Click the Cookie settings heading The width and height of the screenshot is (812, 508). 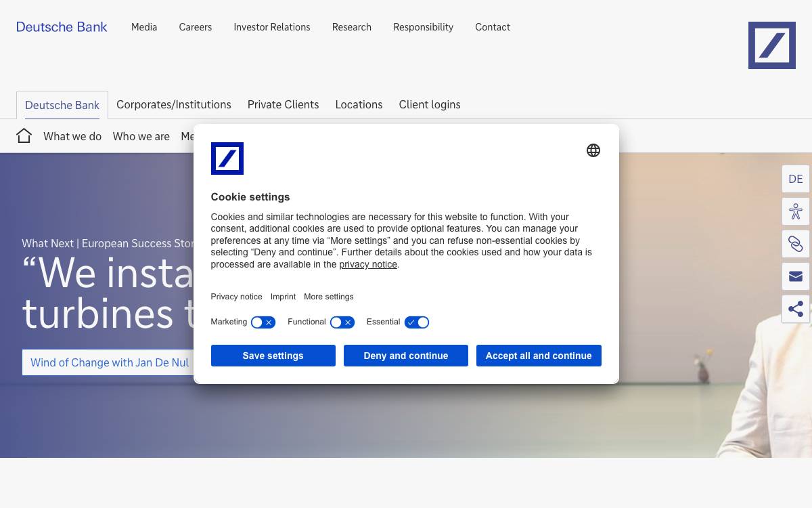point(250,197)
